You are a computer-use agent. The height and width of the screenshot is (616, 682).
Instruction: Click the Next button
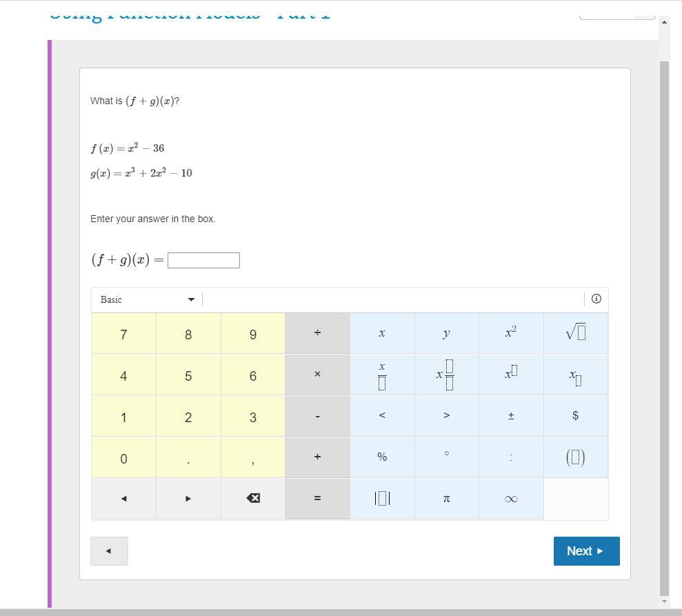pos(586,551)
